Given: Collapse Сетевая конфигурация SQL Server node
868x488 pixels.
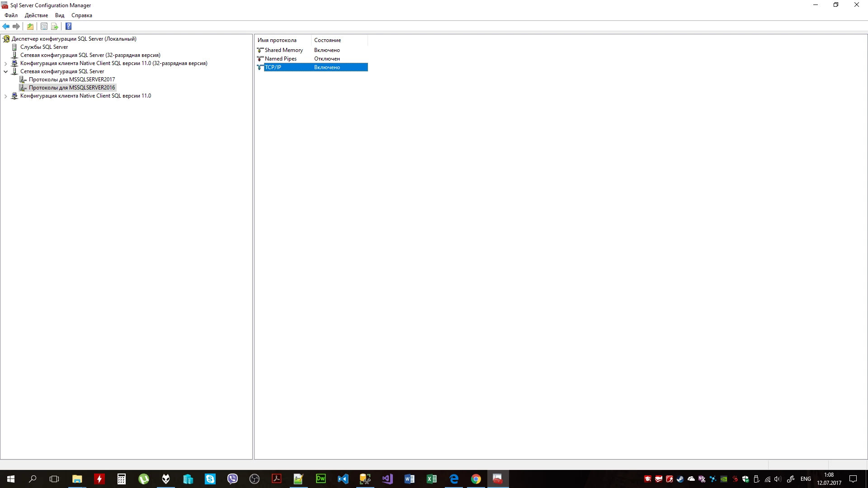Looking at the screenshot, I should coord(6,71).
